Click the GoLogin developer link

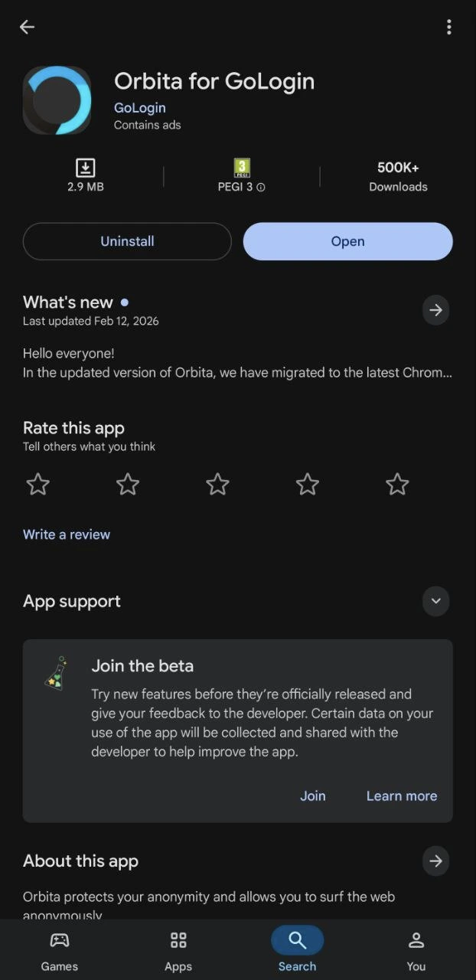click(140, 108)
